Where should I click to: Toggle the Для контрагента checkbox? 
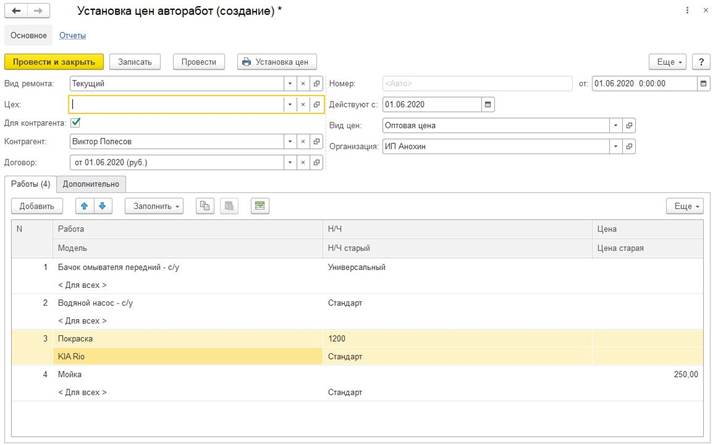coord(75,123)
